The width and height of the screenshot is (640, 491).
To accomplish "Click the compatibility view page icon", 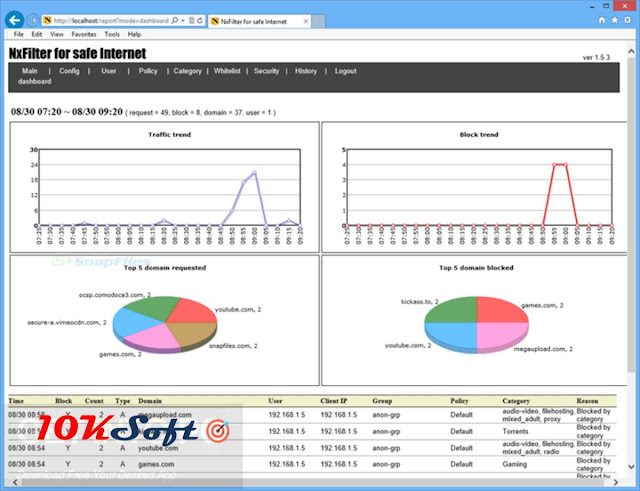I will coord(191,20).
